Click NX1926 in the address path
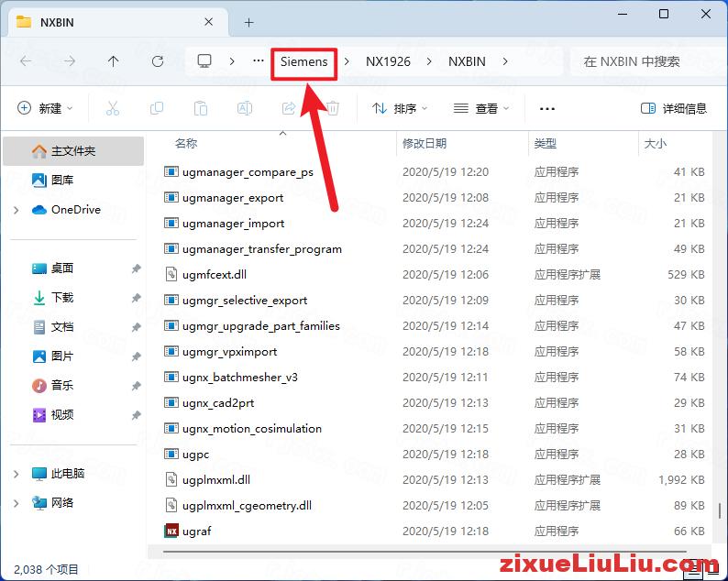728x581 pixels. tap(388, 61)
